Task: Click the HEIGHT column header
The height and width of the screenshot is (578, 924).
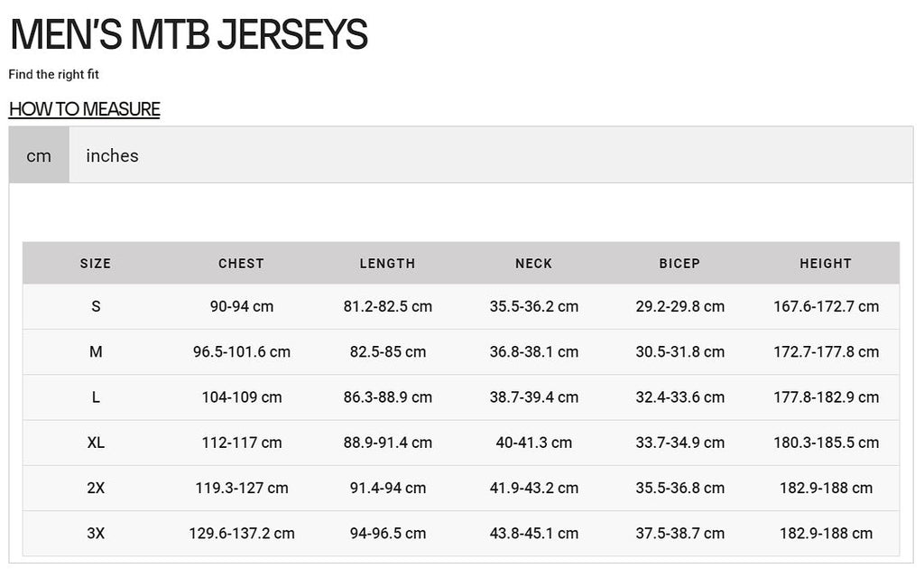Action: pos(826,264)
